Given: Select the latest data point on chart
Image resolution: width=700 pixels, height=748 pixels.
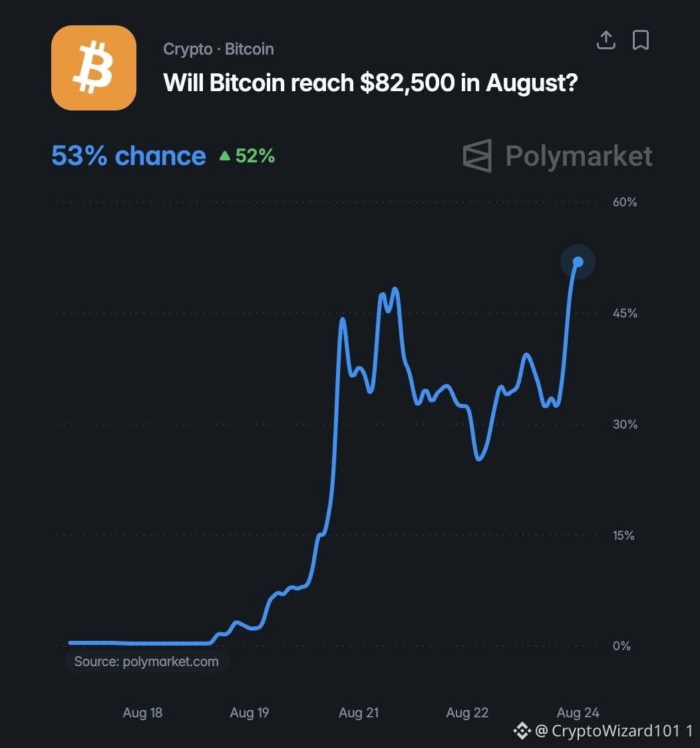Looking at the screenshot, I should pyautogui.click(x=578, y=262).
